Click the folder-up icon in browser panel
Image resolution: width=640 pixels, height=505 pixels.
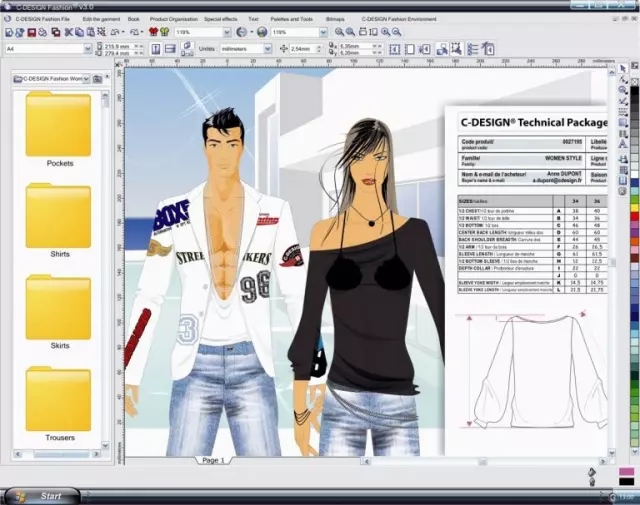97,78
